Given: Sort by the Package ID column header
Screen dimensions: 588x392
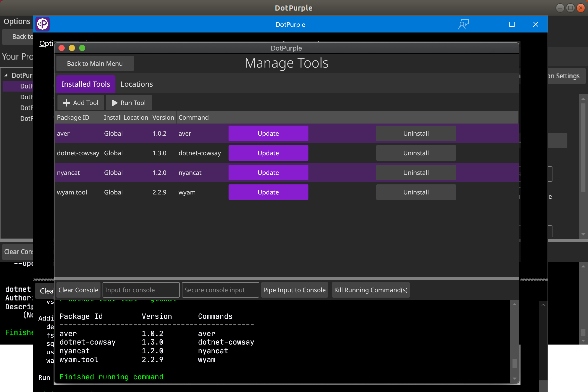Looking at the screenshot, I should click(x=78, y=117).
